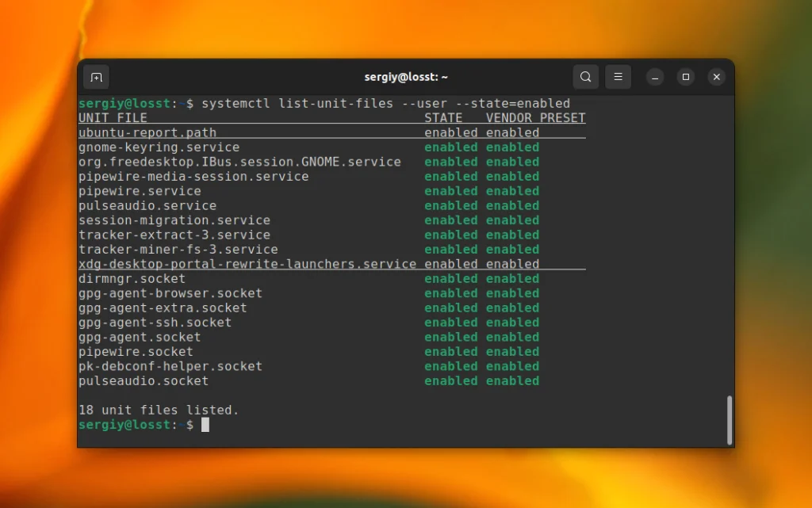This screenshot has height=508, width=812.
Task: Click the STATE value for gnome-keyring.service
Action: [451, 147]
